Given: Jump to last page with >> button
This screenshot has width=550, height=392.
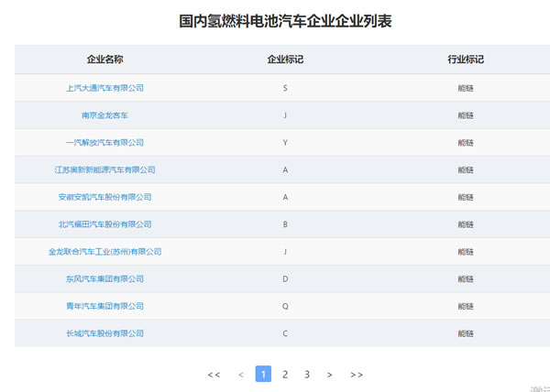Looking at the screenshot, I should [357, 375].
